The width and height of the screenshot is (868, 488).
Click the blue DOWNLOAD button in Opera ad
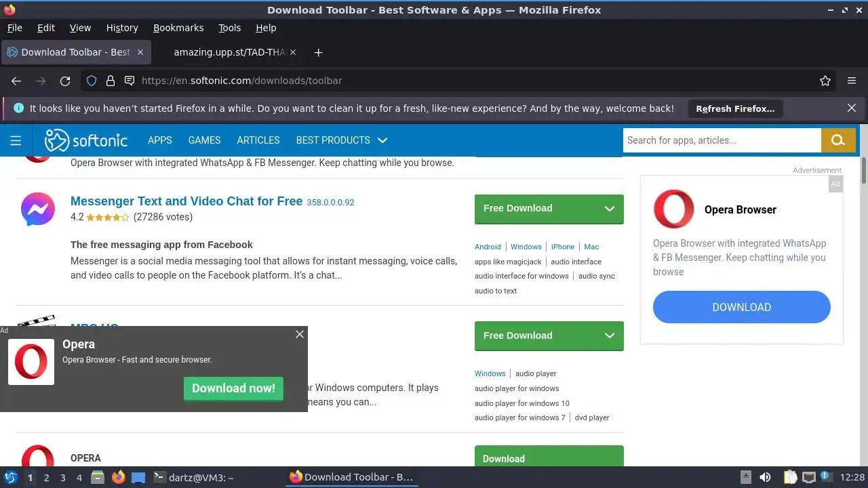click(742, 307)
